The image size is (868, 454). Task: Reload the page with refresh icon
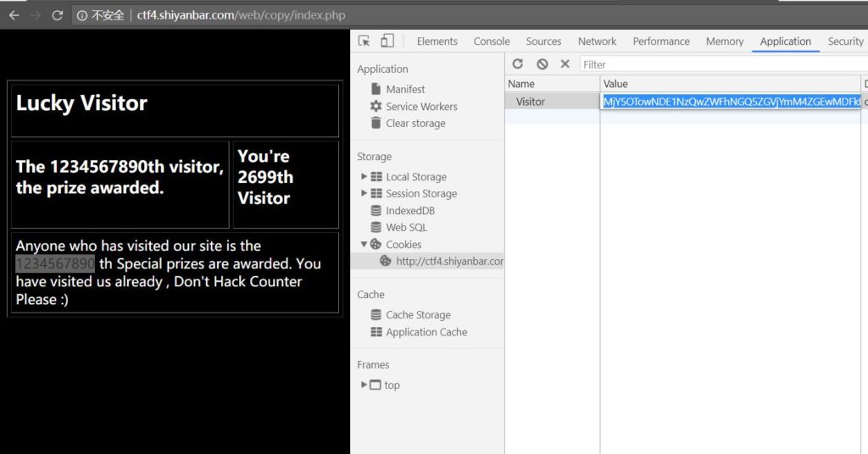tap(57, 15)
